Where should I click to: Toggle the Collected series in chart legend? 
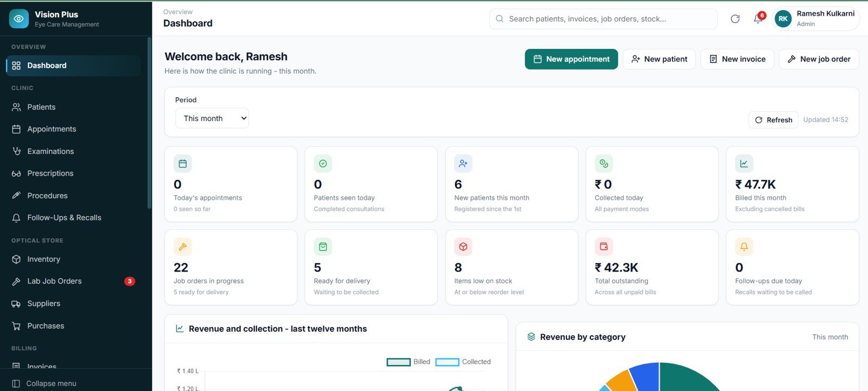(463, 362)
